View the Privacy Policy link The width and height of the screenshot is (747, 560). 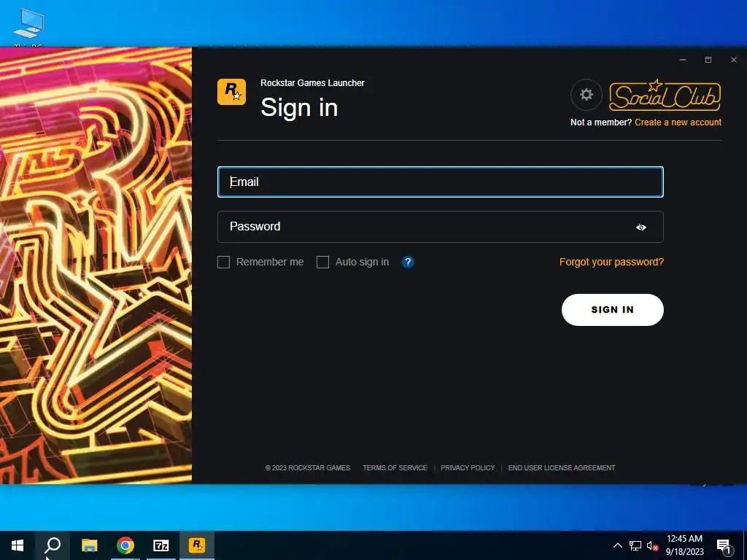coord(468,467)
